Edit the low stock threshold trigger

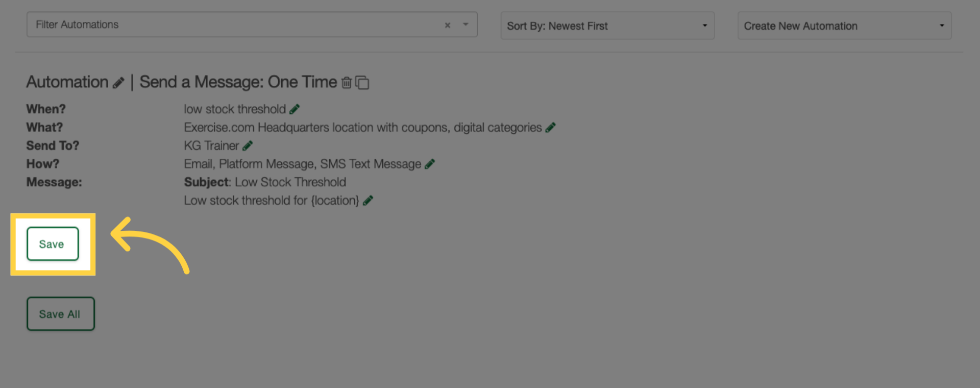(295, 109)
